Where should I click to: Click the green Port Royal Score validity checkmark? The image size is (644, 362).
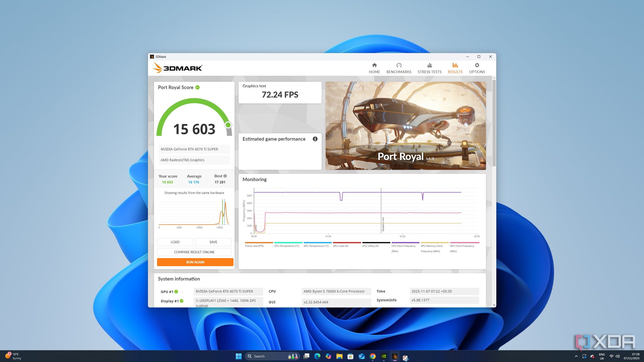tap(198, 87)
